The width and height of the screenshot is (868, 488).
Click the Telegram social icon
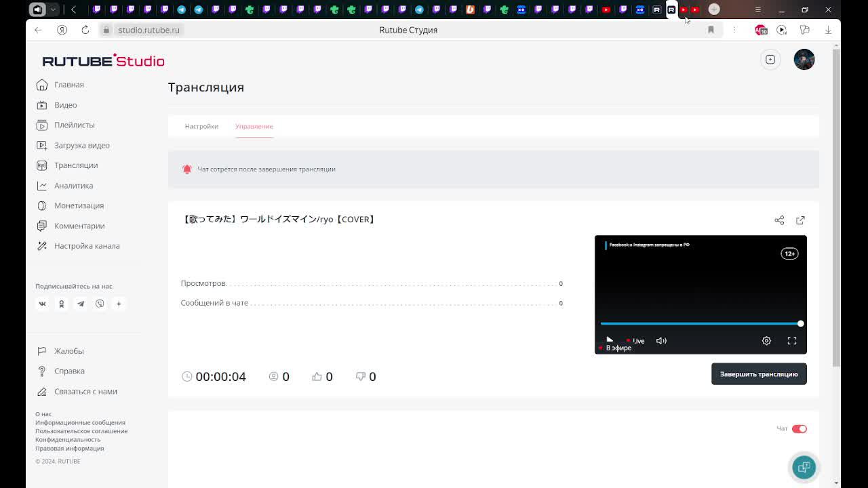coord(81,304)
